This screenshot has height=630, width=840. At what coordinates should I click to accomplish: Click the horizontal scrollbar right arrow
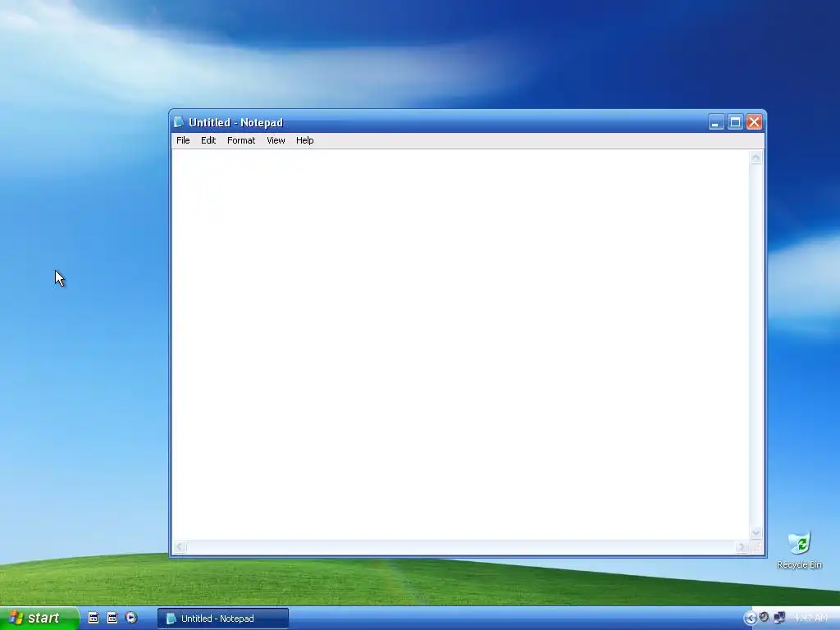[x=742, y=547]
